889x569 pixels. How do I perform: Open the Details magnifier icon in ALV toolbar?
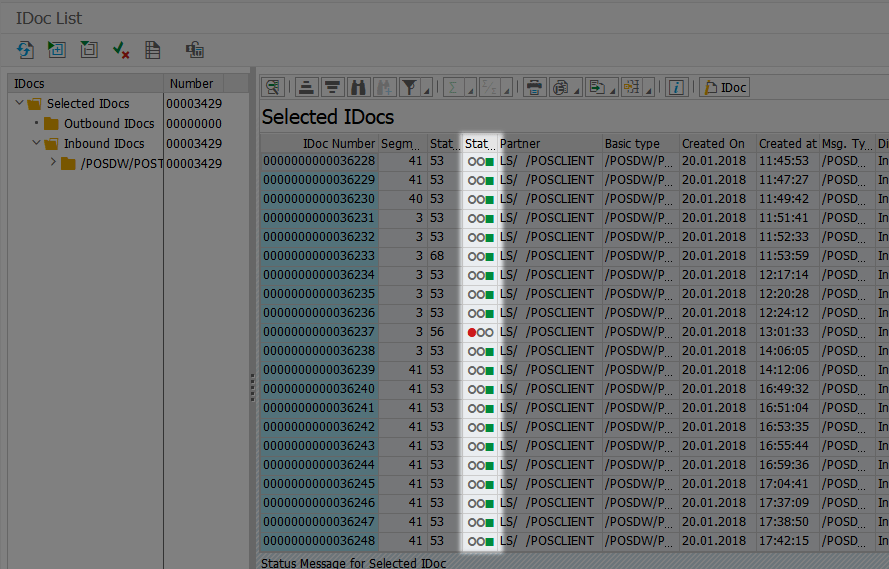272,87
